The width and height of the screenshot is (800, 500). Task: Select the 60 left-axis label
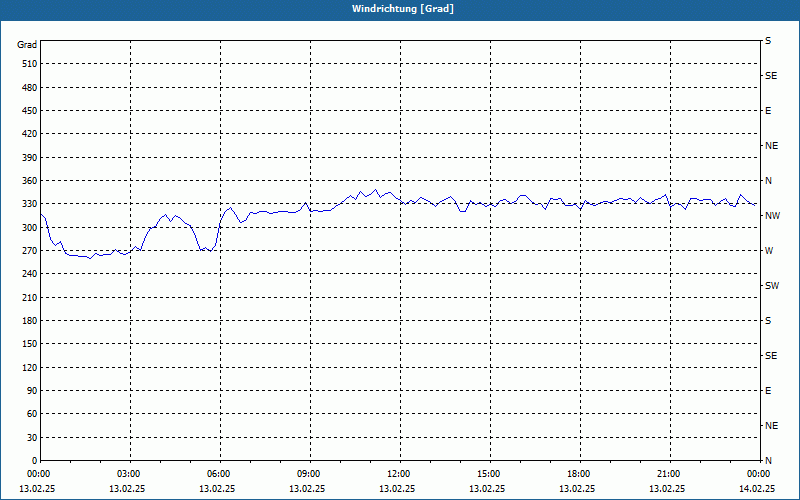click(x=32, y=413)
